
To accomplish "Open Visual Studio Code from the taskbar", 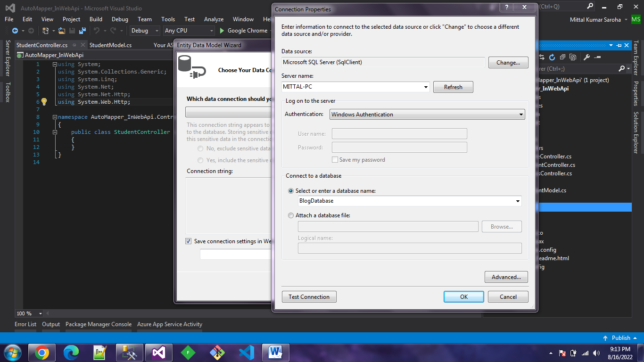I will (x=247, y=353).
